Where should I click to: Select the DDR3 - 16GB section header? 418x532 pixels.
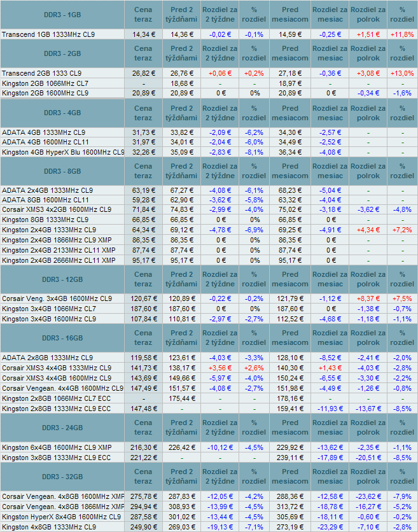click(62, 338)
